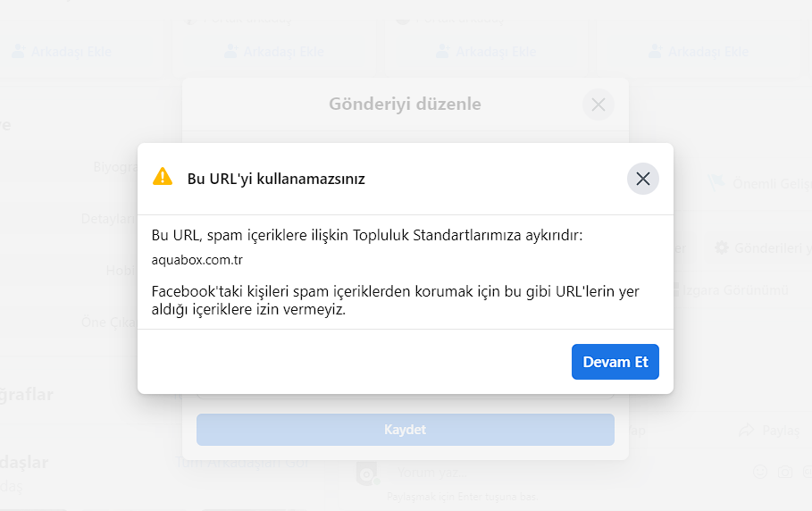
Task: Click the Kaydet save button
Action: tap(405, 429)
